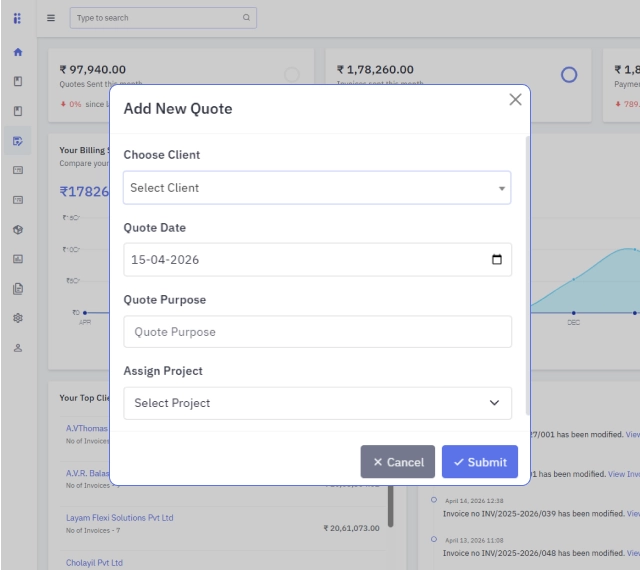
Task: Open the documents icon in sidebar
Action: point(18,289)
